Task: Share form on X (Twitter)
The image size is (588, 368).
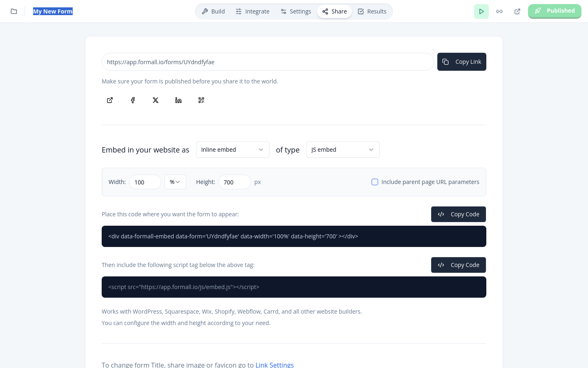Action: (156, 100)
